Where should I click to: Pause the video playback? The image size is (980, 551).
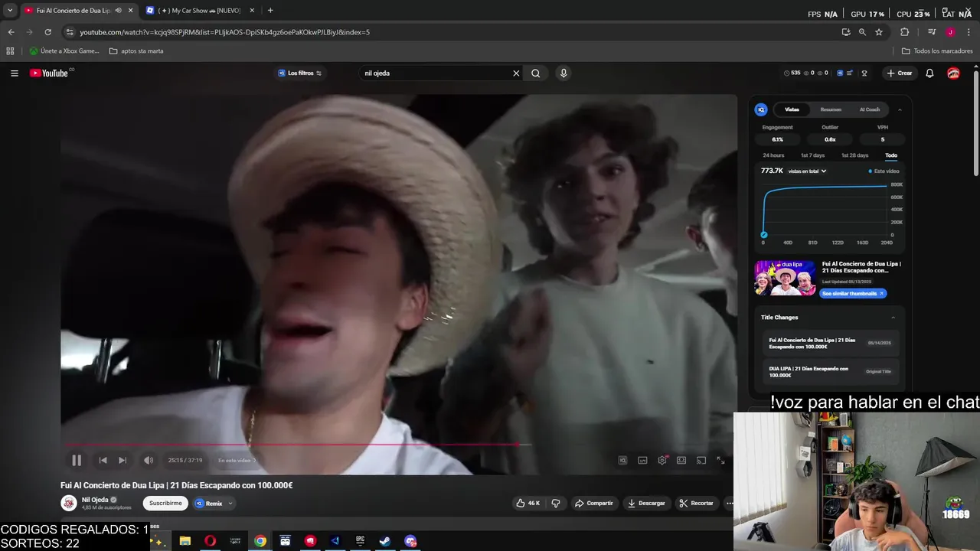77,460
